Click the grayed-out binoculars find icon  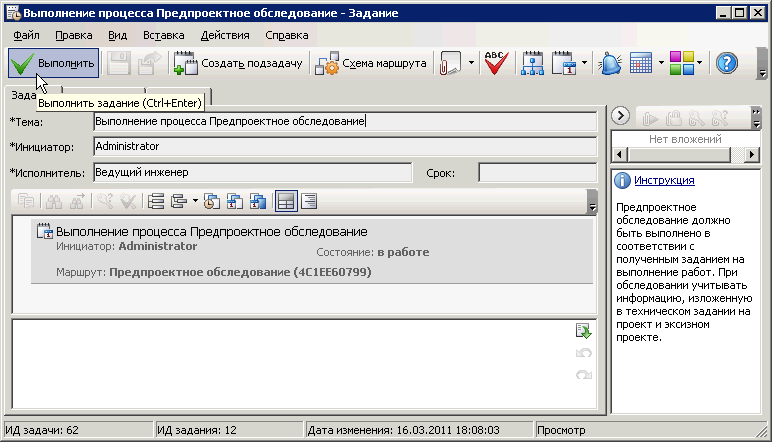53,201
